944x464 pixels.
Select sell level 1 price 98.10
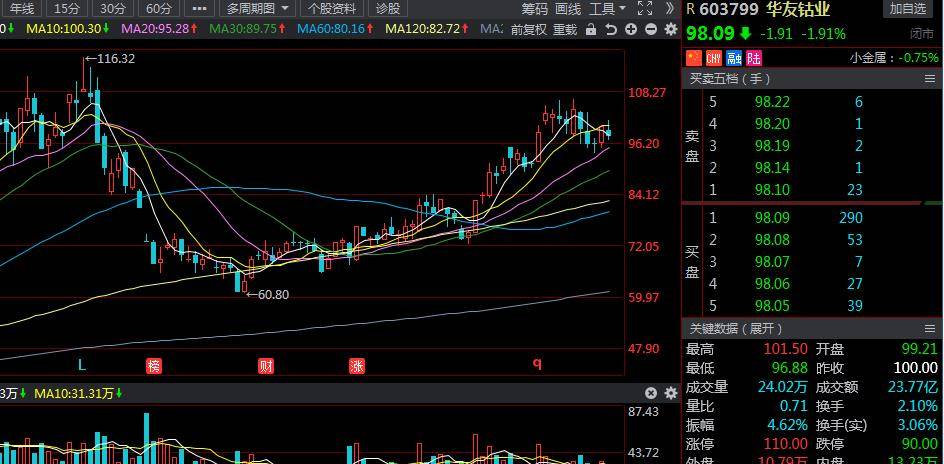point(772,190)
